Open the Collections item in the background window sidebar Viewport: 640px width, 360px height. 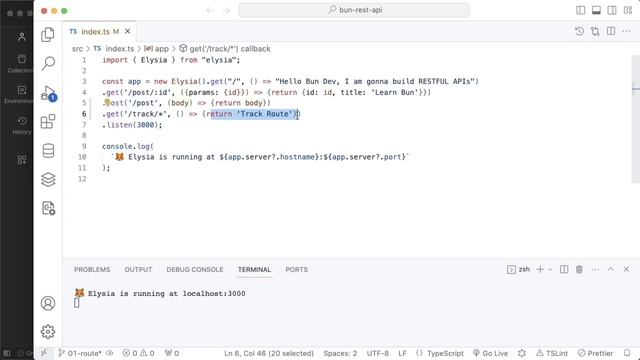tap(20, 64)
